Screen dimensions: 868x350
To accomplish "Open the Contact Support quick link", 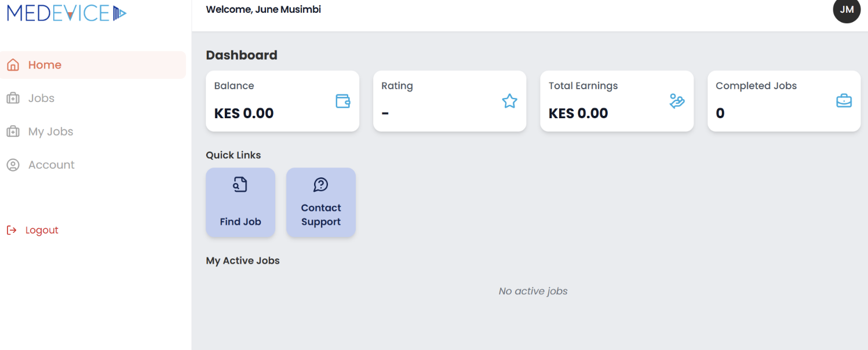I will [321, 202].
